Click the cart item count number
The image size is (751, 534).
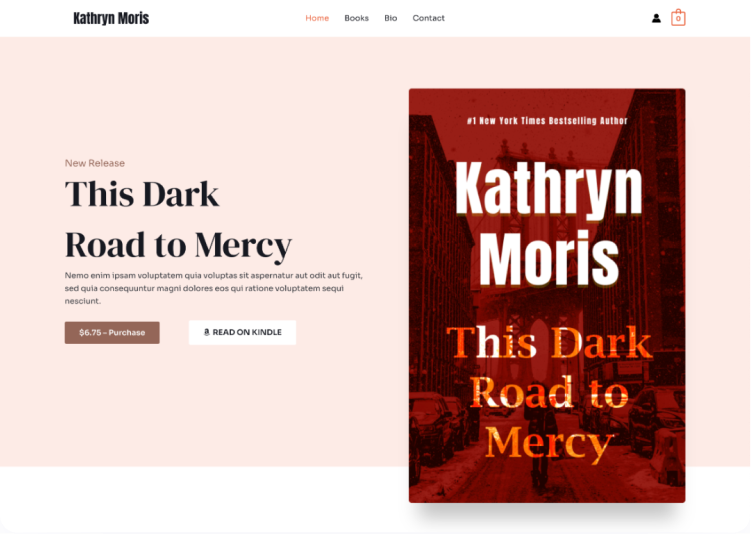pos(678,19)
